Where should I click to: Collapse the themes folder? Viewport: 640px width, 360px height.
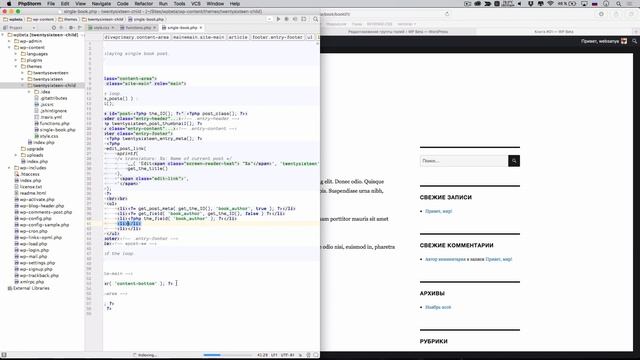(16, 67)
